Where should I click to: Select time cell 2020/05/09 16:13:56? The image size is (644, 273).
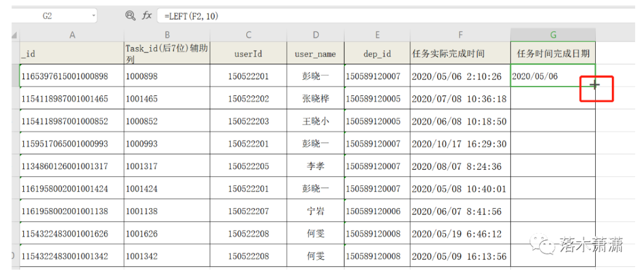(460, 256)
